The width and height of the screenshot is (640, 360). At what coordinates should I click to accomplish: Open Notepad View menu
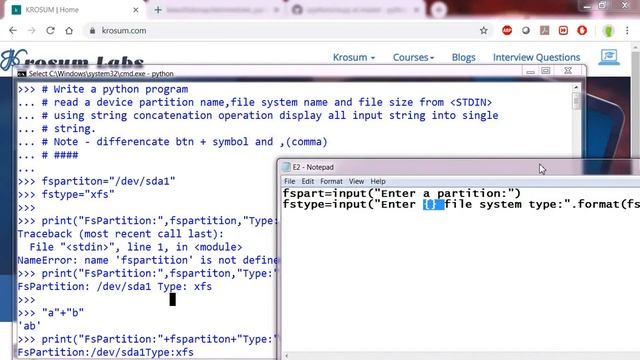click(356, 181)
